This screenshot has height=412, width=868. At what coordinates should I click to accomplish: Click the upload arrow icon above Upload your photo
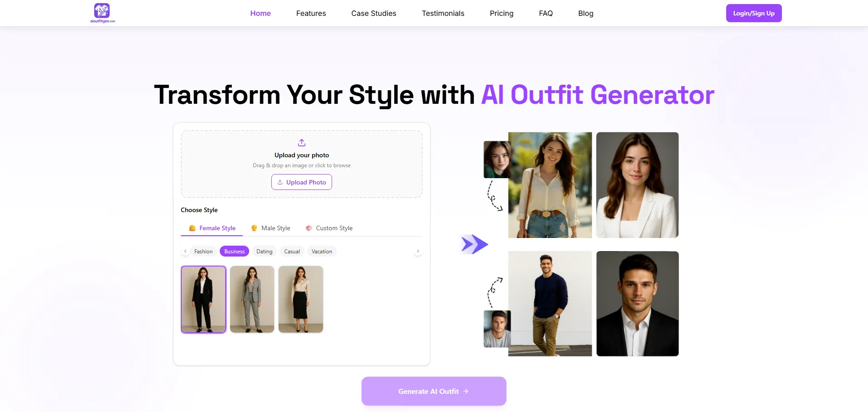tap(302, 142)
